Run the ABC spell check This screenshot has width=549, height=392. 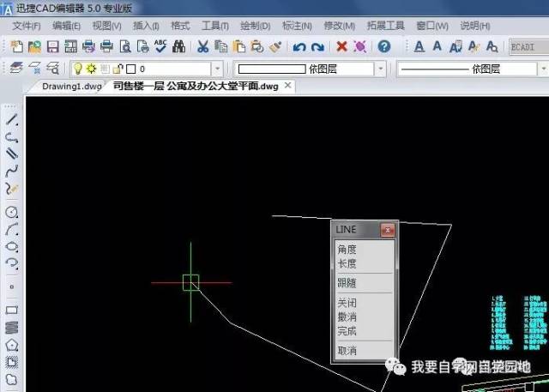pyautogui.click(x=160, y=45)
